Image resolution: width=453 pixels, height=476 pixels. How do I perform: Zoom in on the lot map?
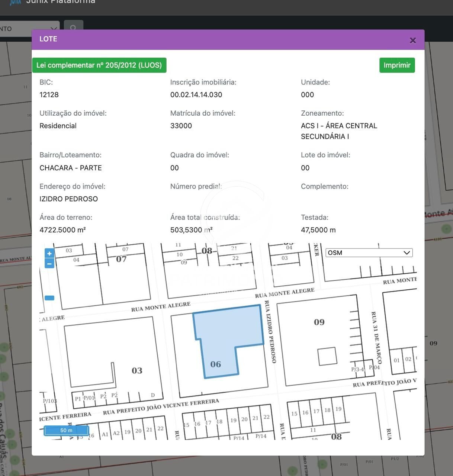pyautogui.click(x=49, y=254)
